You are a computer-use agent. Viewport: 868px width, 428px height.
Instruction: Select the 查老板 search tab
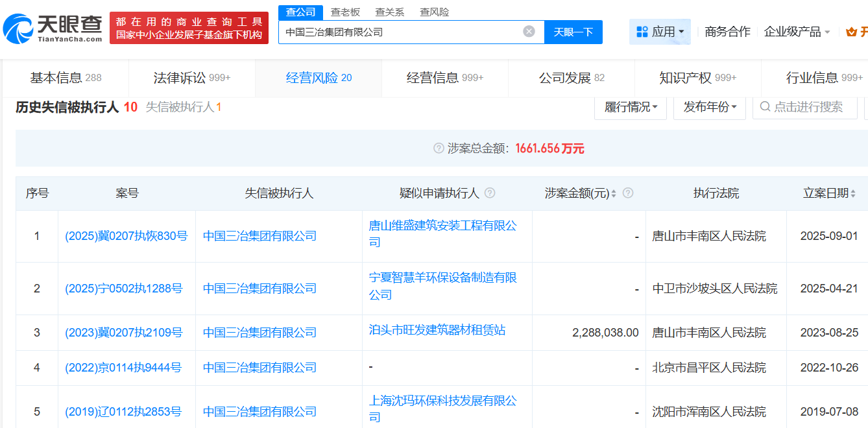(x=344, y=12)
